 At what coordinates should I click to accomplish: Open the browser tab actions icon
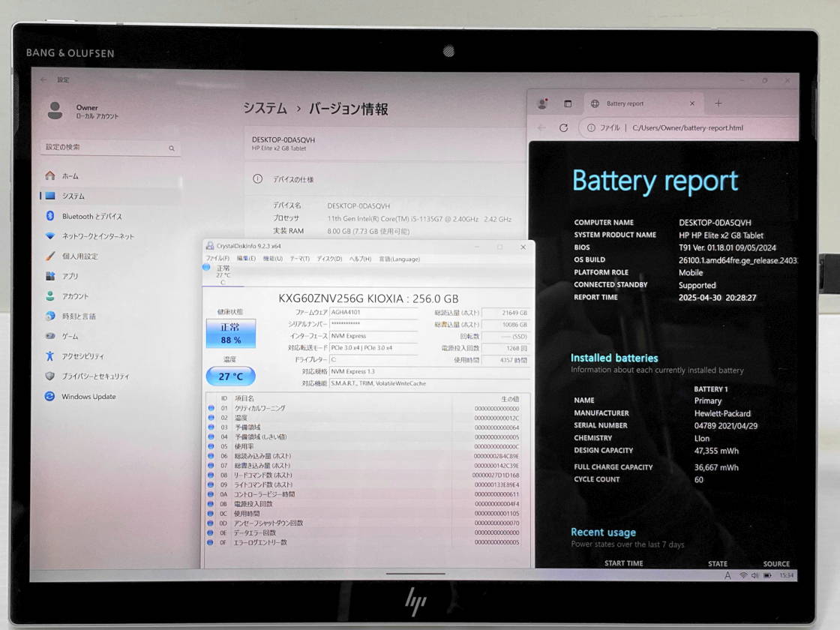tap(568, 104)
